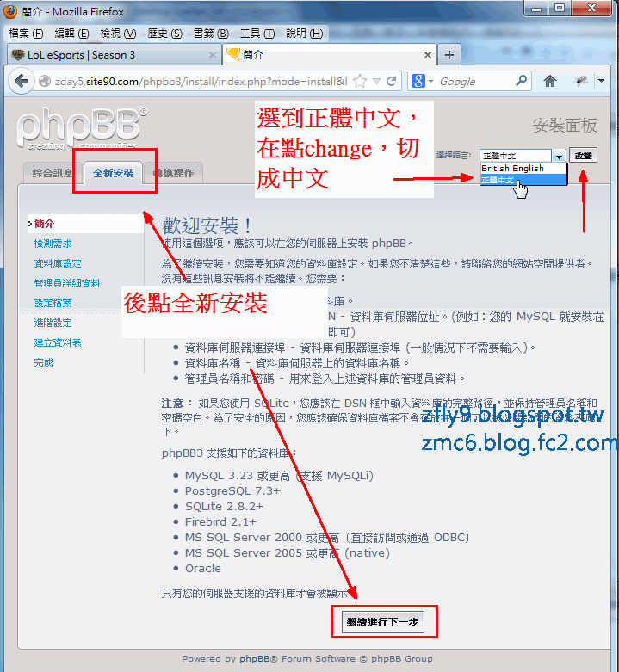Screen dimensions: 619x672
Task: Open the 檢視 (V) menu
Action: (x=118, y=34)
